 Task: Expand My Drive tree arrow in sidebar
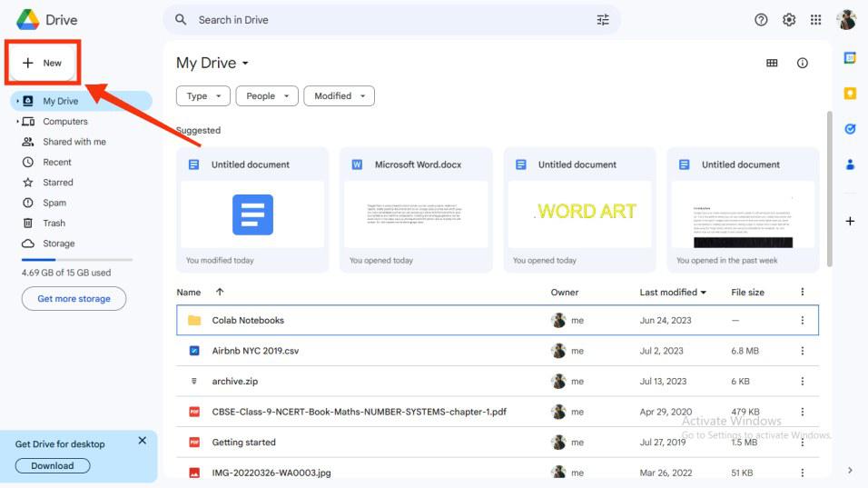pos(17,101)
